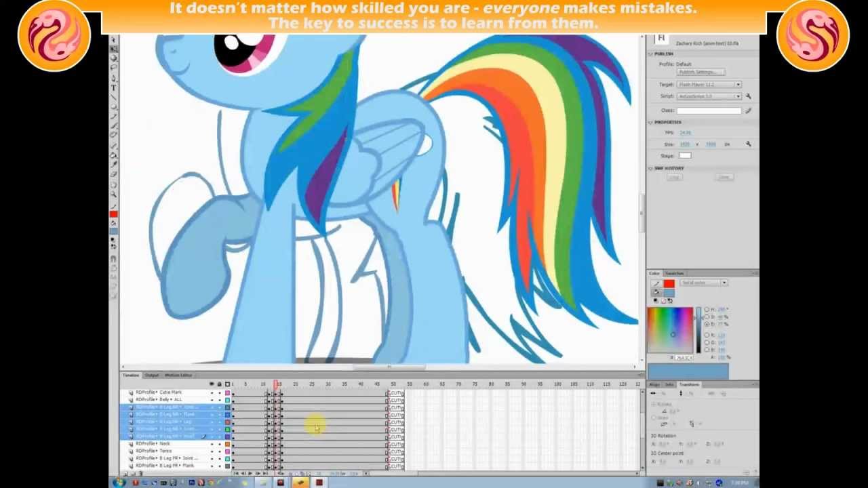
Task: Click the New Layer icon below the layers
Action: [x=126, y=473]
